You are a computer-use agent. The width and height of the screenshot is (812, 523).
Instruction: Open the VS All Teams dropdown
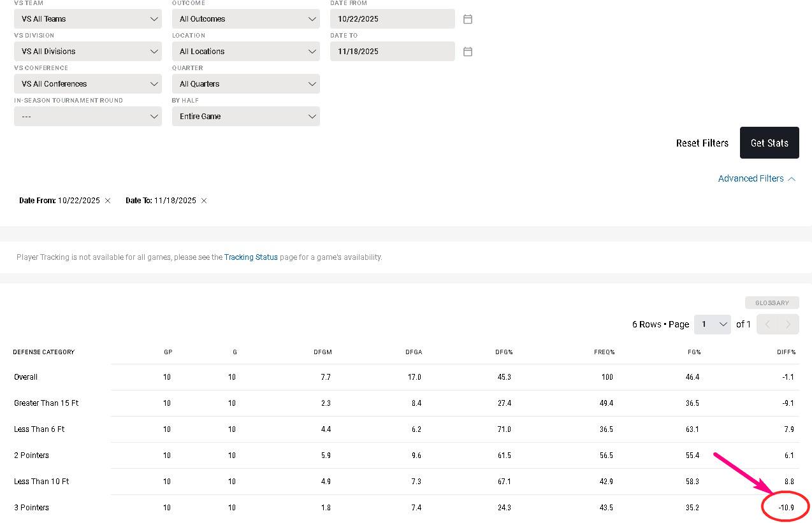pos(88,19)
